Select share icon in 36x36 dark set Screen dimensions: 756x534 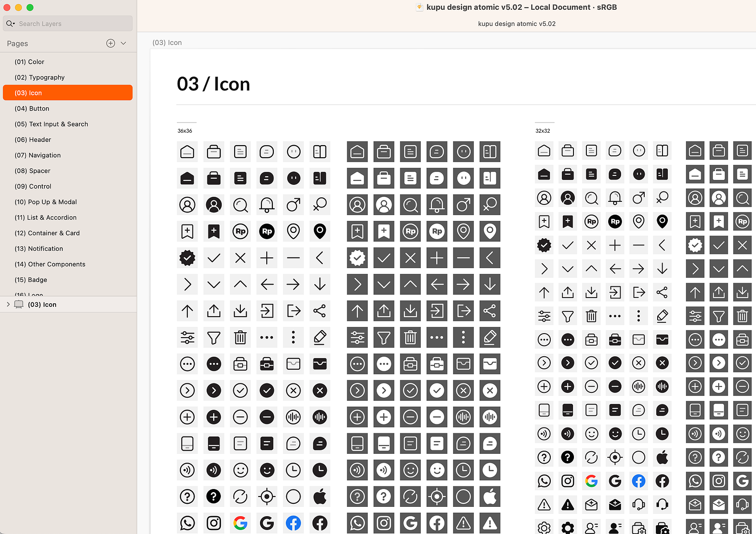[x=490, y=311]
